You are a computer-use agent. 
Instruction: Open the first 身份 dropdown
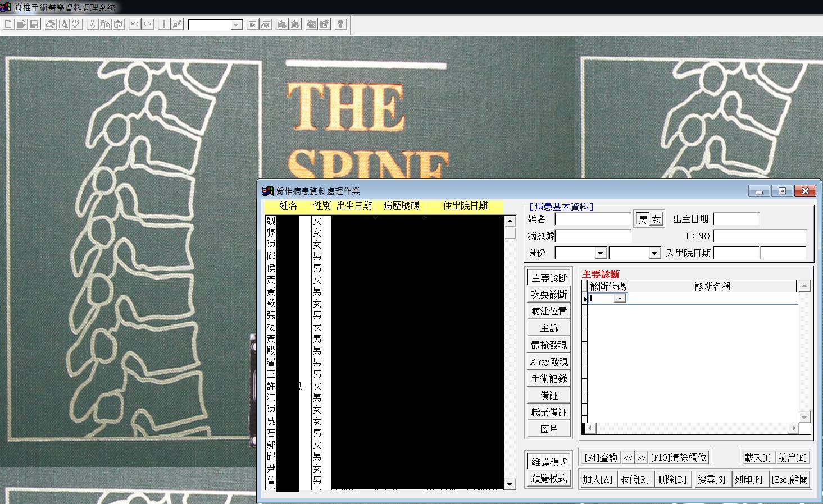coord(601,253)
